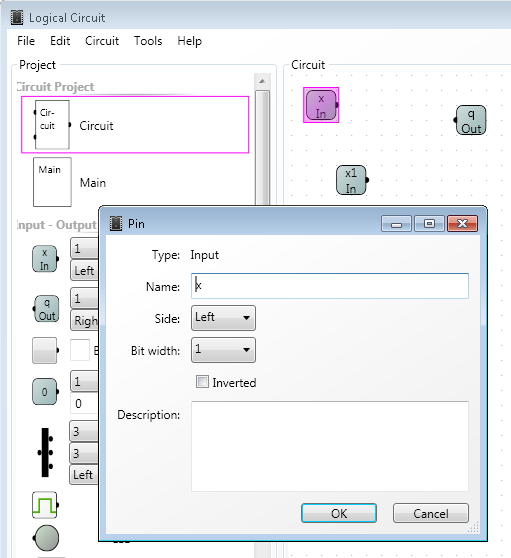Click the Name text field containing x
Viewport: 511px width, 558px height.
coord(330,286)
